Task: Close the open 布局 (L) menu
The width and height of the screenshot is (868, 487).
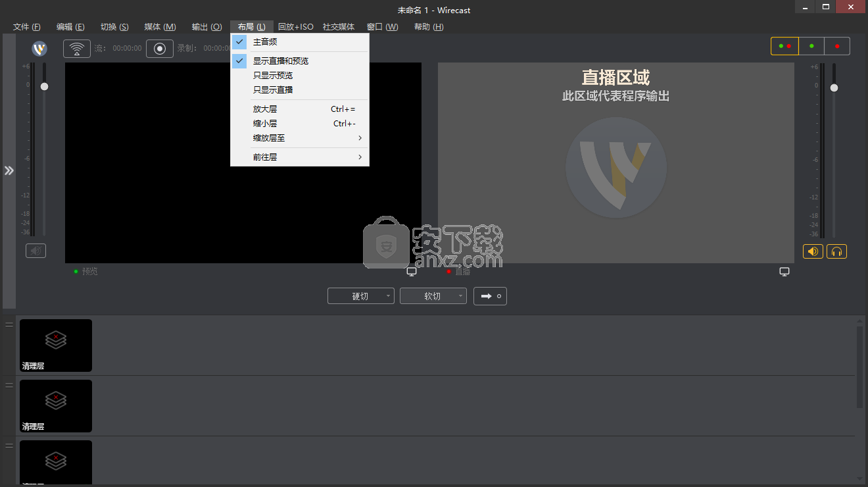Action: pos(252,27)
